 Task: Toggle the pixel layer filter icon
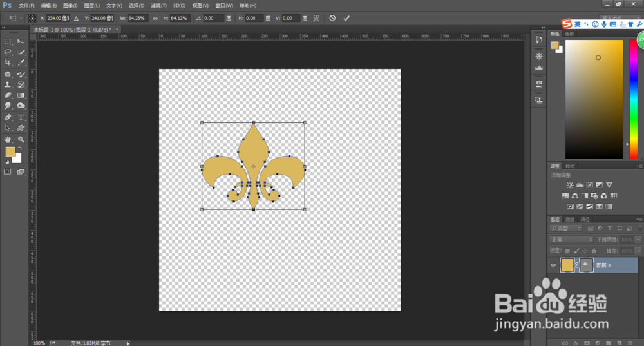click(591, 228)
